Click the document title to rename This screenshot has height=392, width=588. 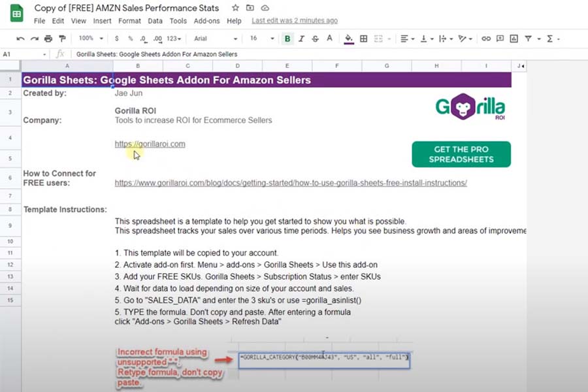pyautogui.click(x=126, y=8)
